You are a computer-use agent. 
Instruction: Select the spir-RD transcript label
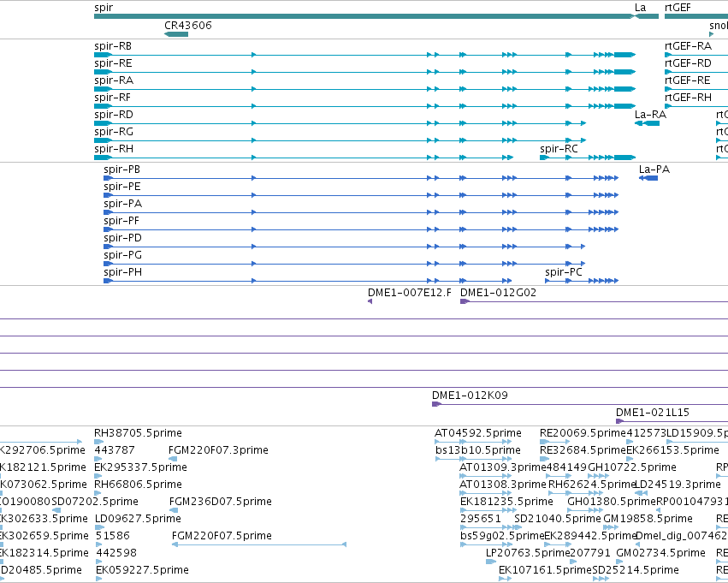point(114,115)
